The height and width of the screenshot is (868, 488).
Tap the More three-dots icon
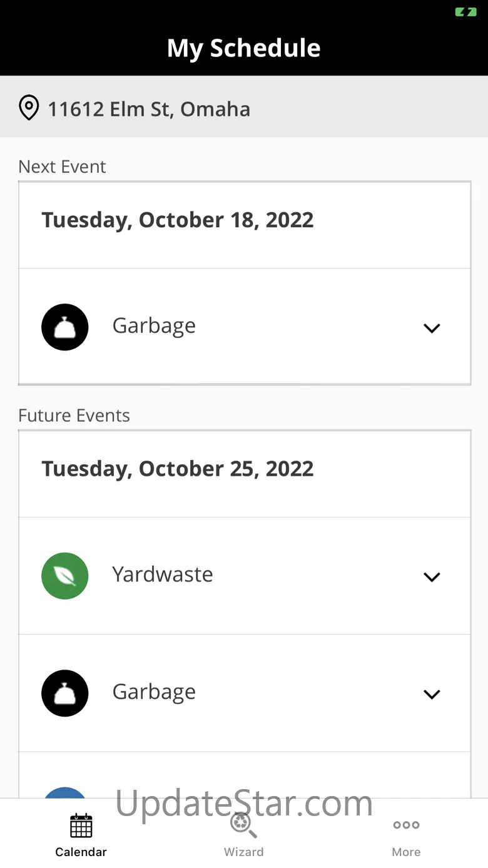tap(406, 825)
